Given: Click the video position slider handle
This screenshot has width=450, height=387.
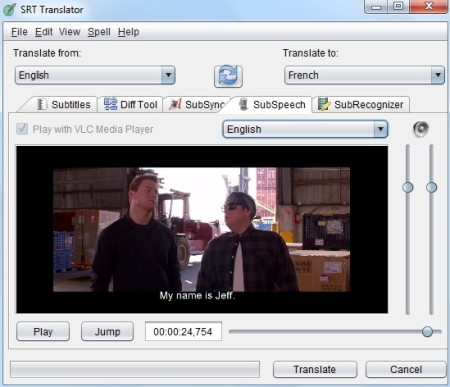Looking at the screenshot, I should tap(427, 332).
